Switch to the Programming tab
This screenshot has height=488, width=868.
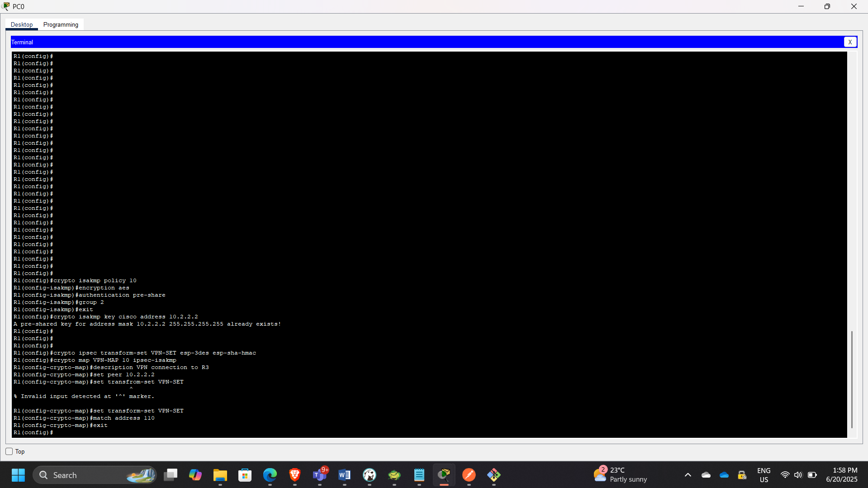[x=60, y=24]
